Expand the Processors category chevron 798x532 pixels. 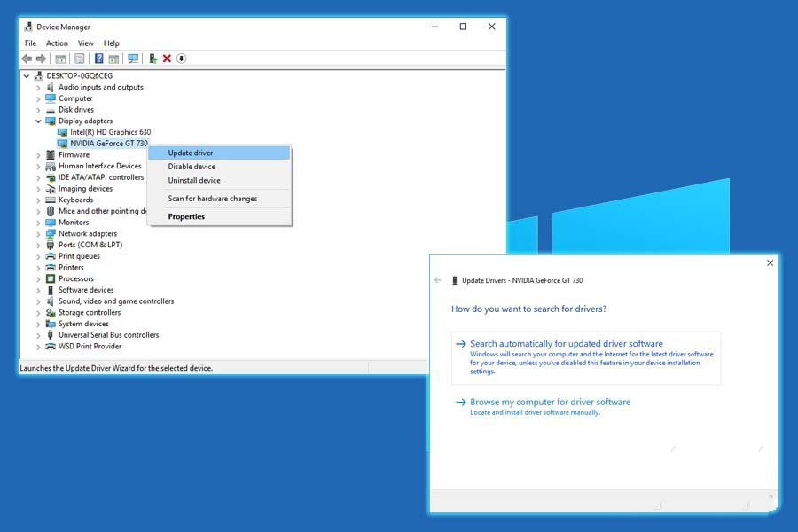tap(38, 279)
